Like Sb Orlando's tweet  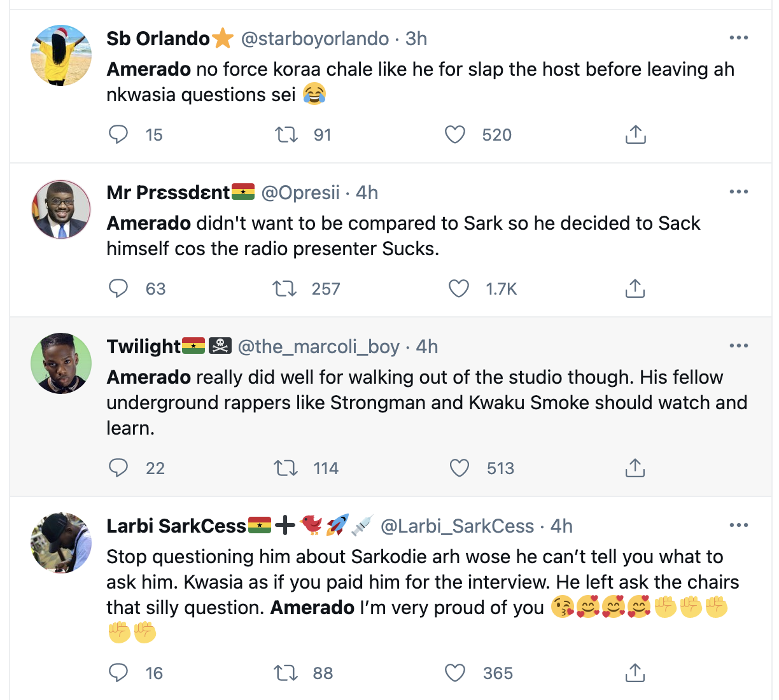pyautogui.click(x=454, y=134)
